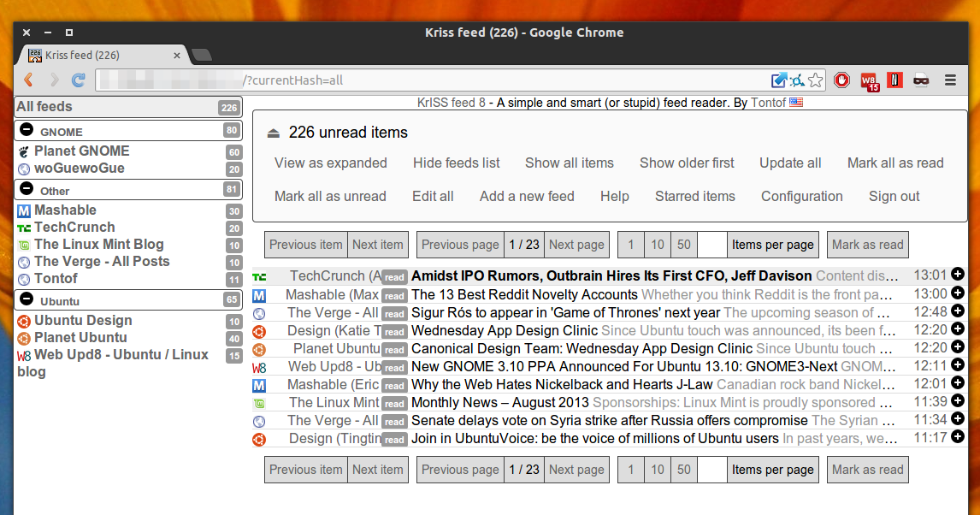Image resolution: width=980 pixels, height=515 pixels.
Task: Click Update all
Action: tap(790, 163)
